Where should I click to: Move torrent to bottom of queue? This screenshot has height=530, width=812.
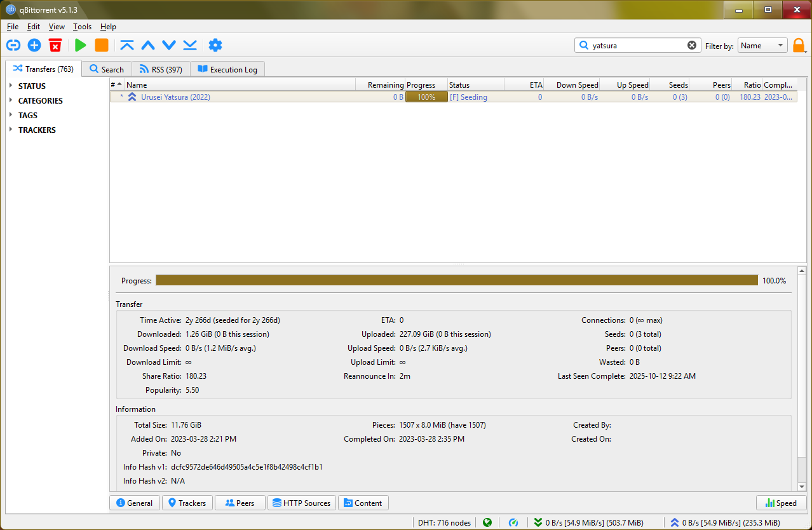tap(190, 45)
